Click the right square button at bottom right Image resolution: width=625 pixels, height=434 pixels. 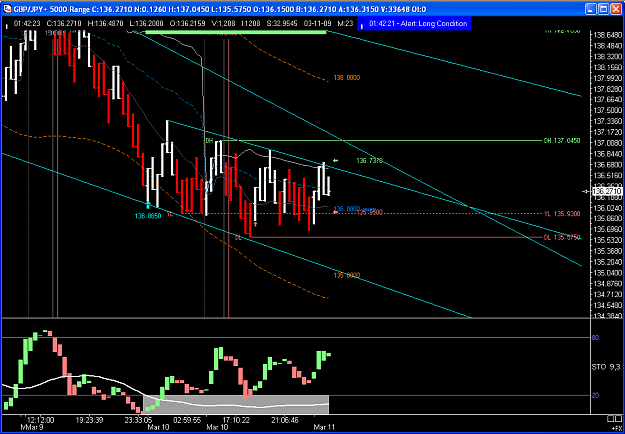pos(619,418)
